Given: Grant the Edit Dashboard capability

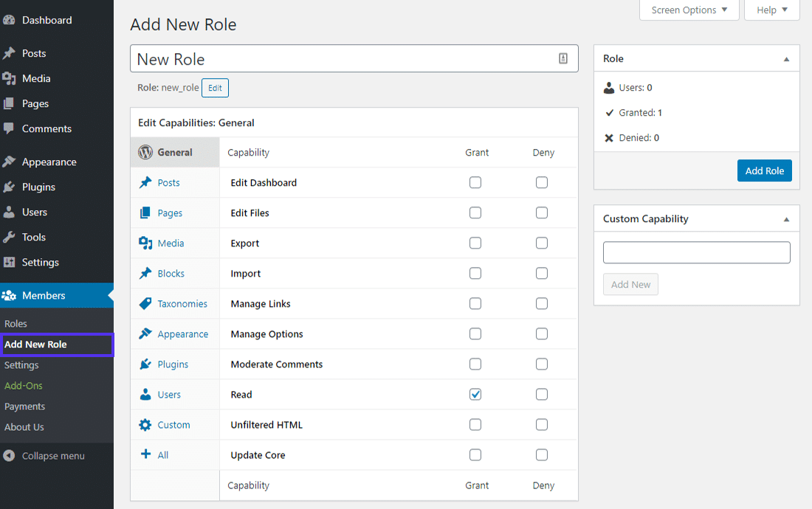Looking at the screenshot, I should coord(475,182).
